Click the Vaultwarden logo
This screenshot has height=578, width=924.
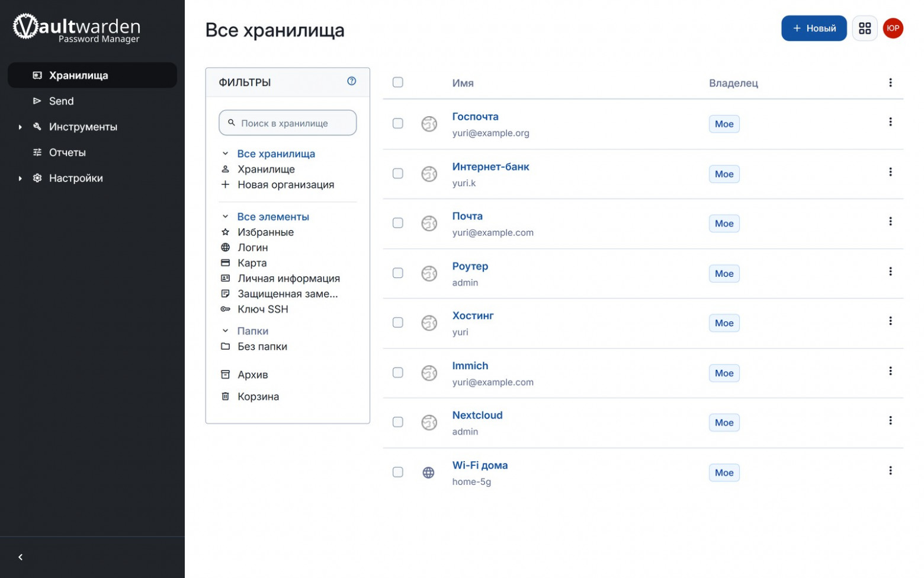point(76,28)
